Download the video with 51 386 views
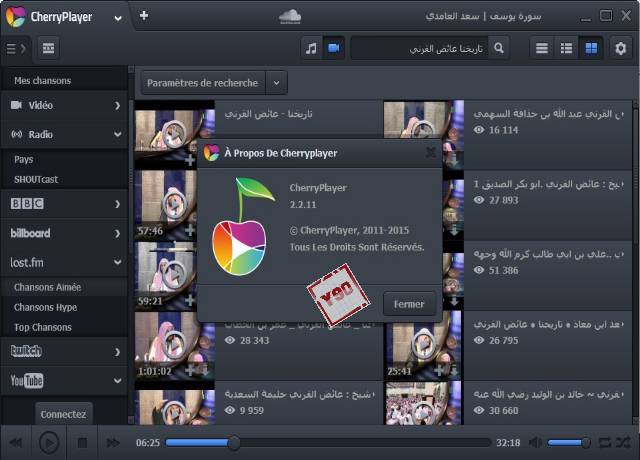 454,301
